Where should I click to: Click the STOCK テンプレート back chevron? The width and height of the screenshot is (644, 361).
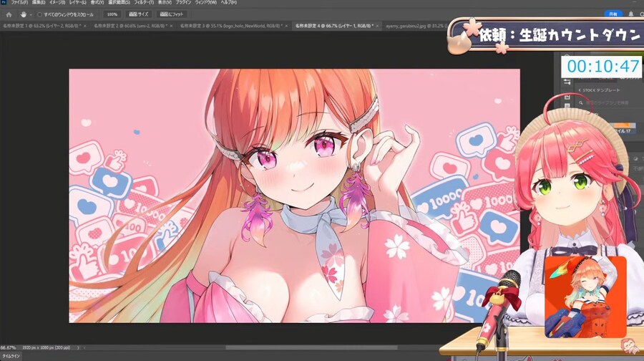click(580, 90)
